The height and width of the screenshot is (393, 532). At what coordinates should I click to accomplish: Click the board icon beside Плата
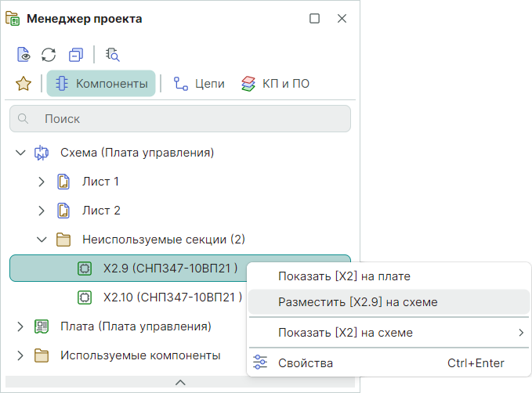click(x=42, y=326)
